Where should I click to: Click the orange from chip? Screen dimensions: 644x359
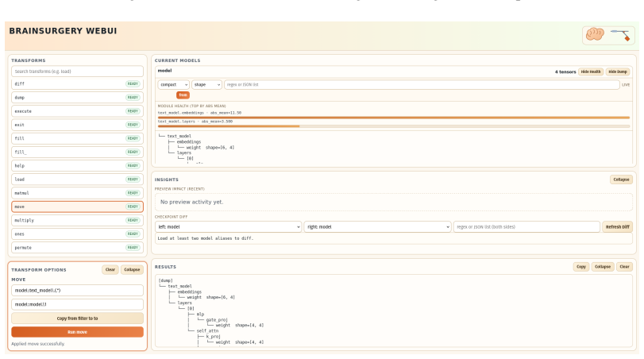pyautogui.click(x=183, y=95)
